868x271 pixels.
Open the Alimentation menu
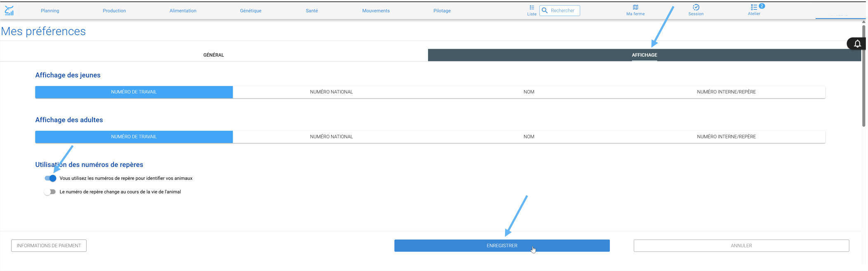[183, 11]
